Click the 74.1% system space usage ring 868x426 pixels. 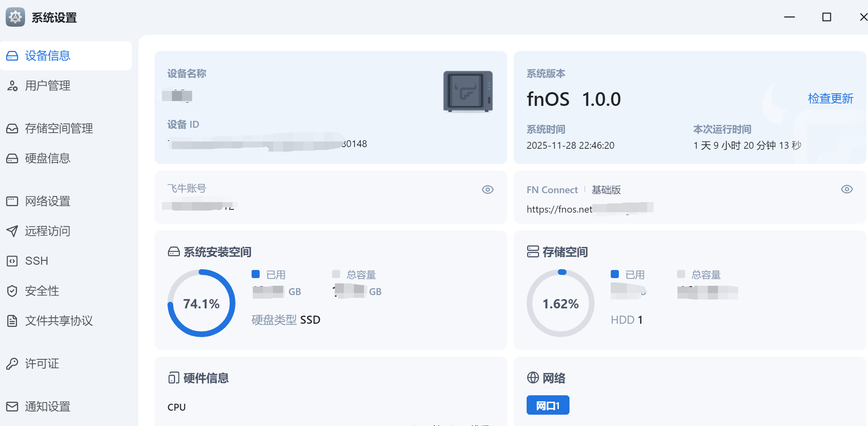coord(201,303)
